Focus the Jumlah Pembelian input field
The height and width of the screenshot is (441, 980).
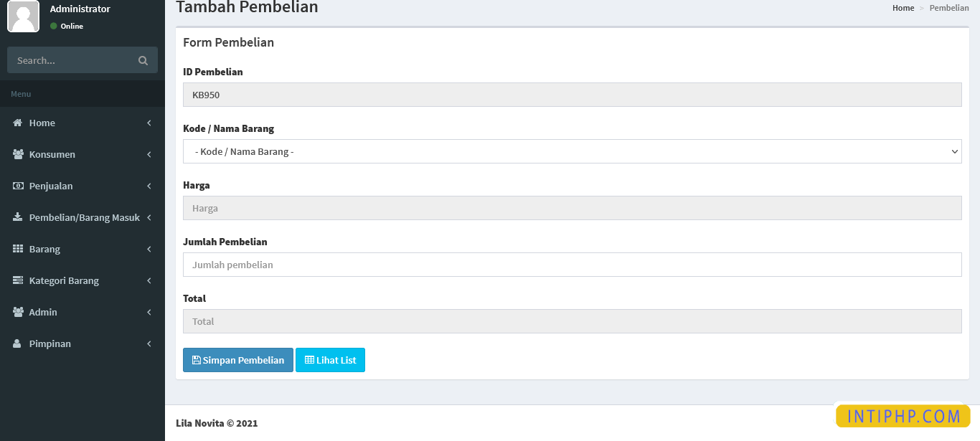(572, 265)
